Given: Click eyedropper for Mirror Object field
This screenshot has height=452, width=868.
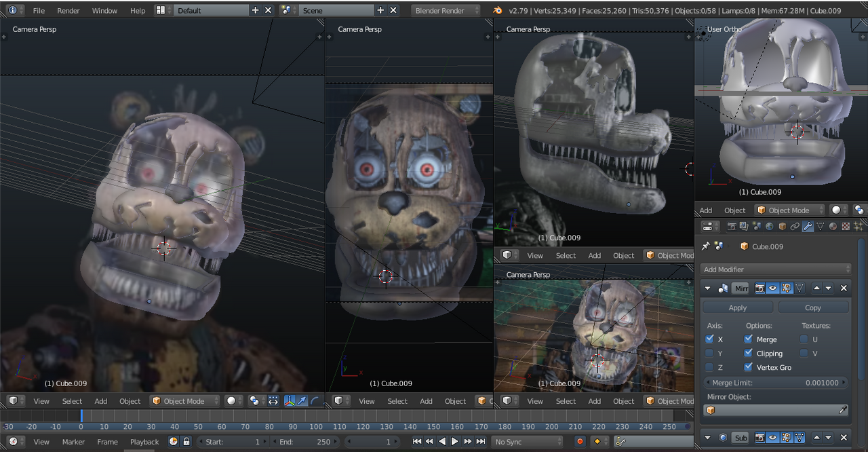Looking at the screenshot, I should tap(843, 410).
